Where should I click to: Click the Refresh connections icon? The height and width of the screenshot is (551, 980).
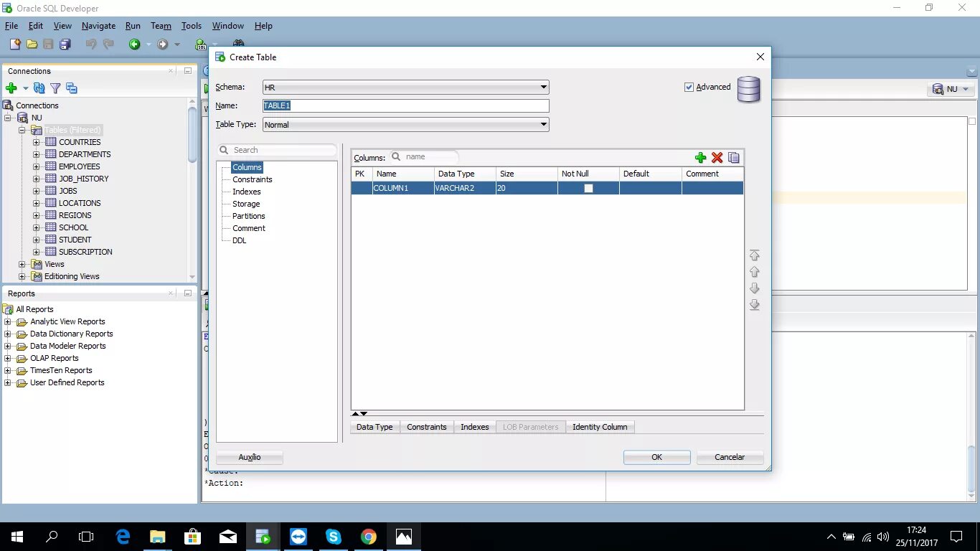pos(39,88)
